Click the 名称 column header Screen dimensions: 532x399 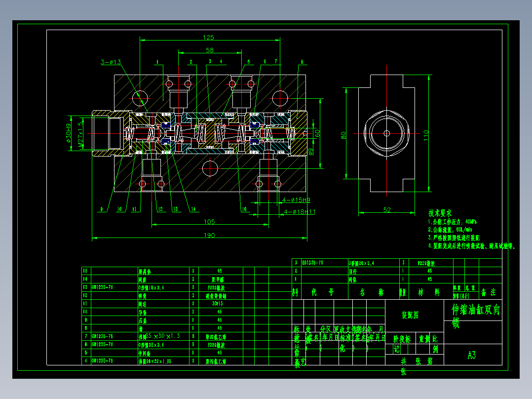[372, 292]
